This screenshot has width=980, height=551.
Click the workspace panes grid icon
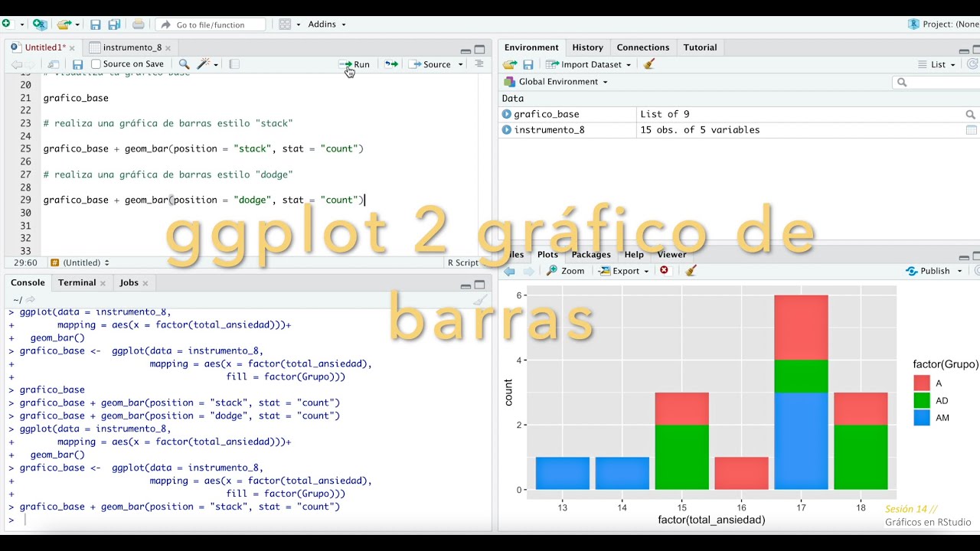(x=285, y=24)
